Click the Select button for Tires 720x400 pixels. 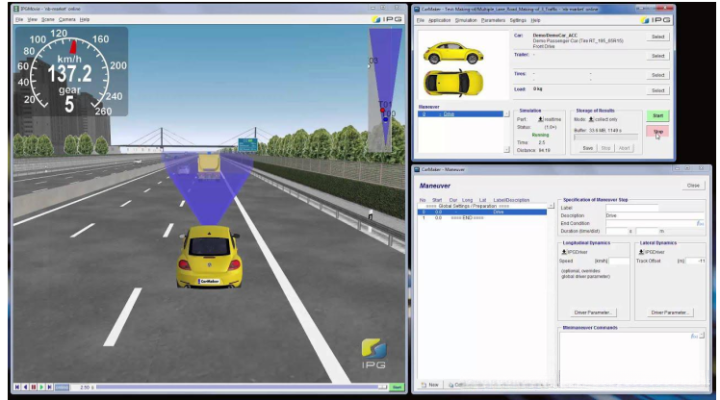[658, 75]
